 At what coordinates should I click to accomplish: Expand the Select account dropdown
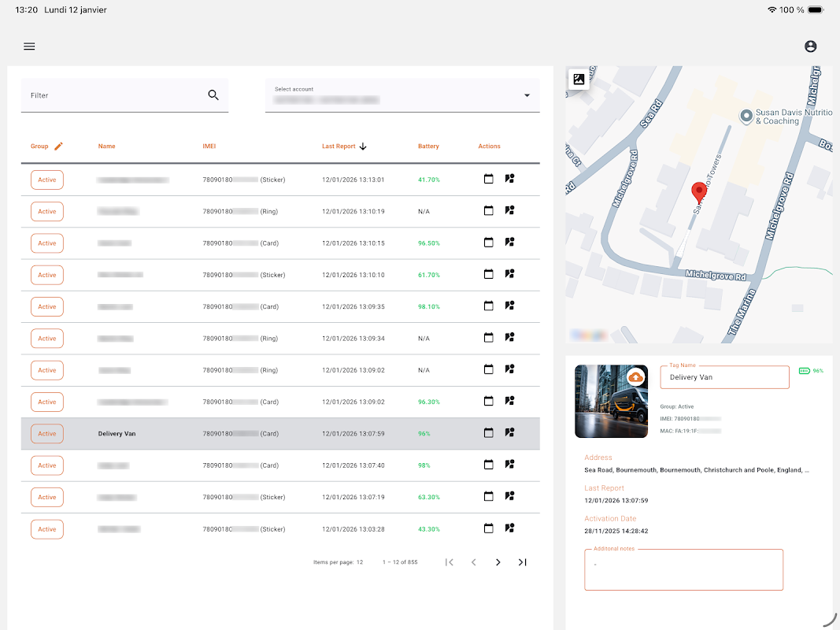point(527,96)
